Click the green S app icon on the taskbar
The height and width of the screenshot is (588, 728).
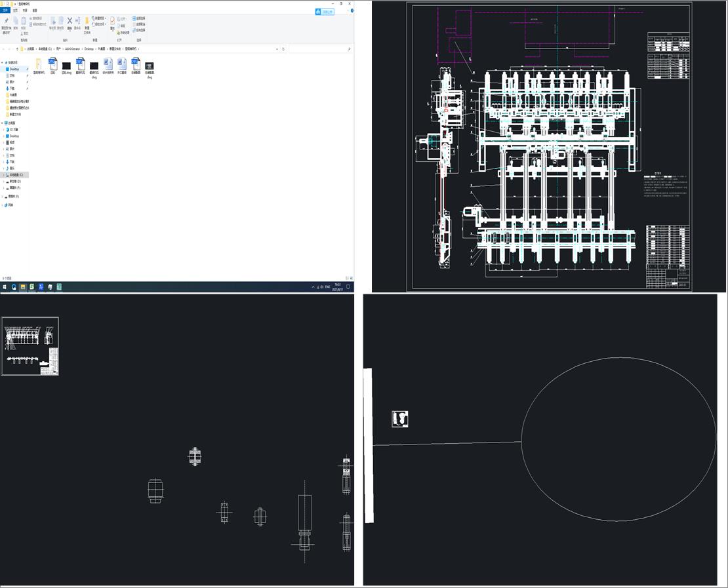31,287
